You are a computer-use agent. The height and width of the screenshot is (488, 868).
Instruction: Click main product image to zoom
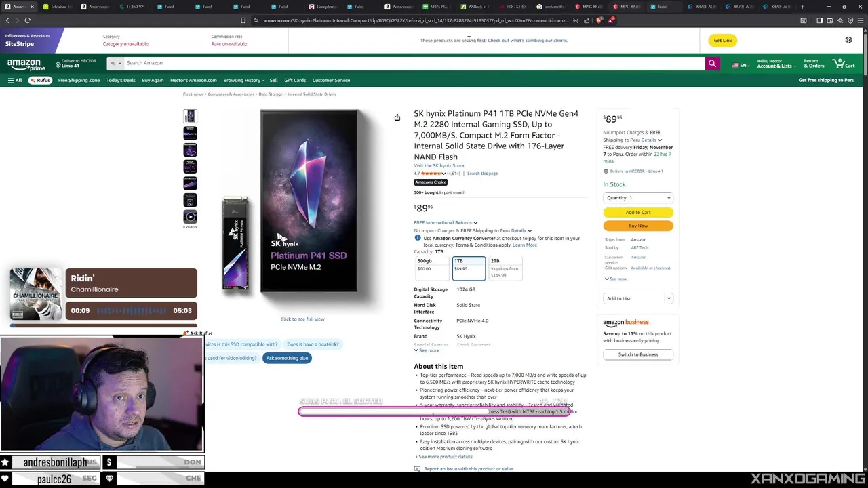[302, 201]
